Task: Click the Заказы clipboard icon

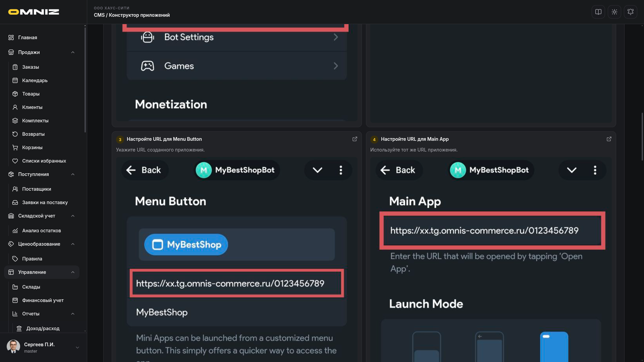Action: click(15, 67)
